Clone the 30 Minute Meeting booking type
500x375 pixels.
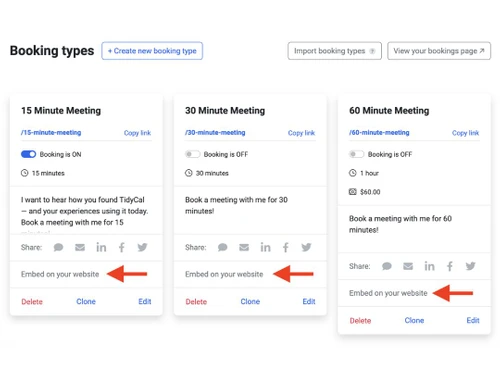tap(250, 301)
